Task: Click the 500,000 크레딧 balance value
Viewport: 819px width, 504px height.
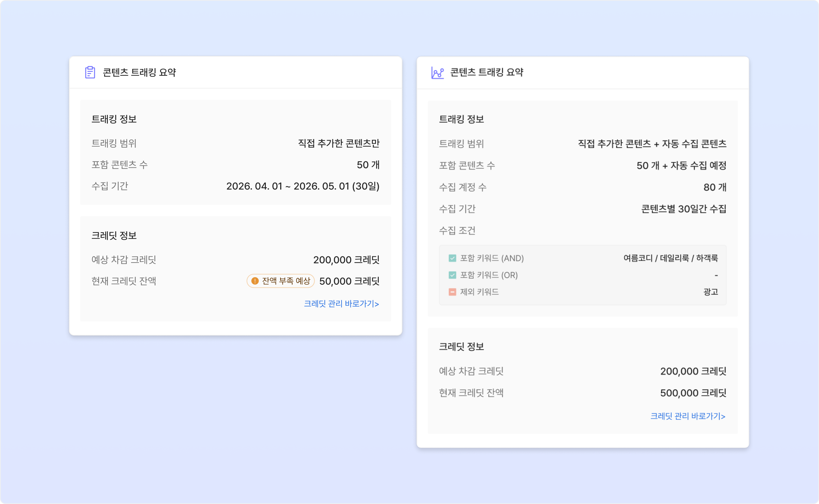Action: point(693,393)
